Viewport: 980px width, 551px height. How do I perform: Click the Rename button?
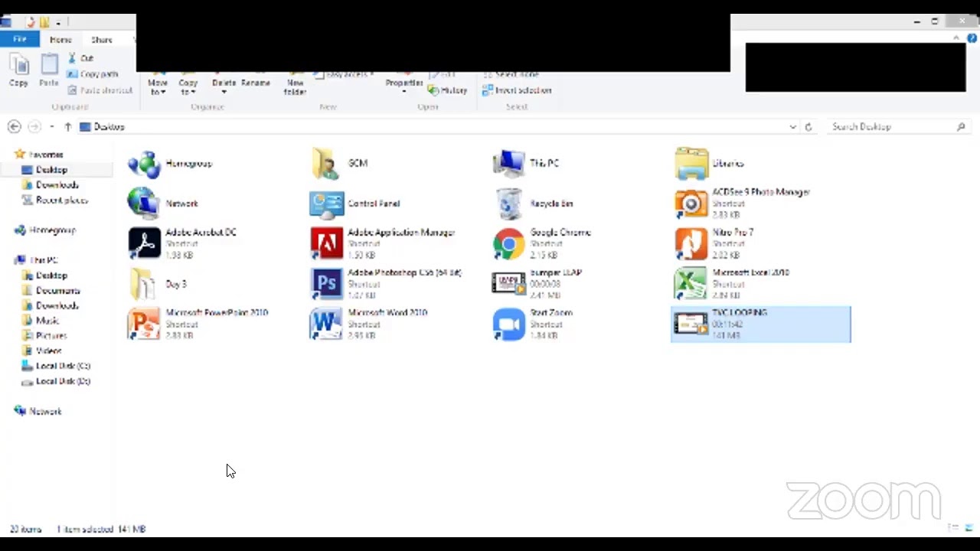[255, 83]
